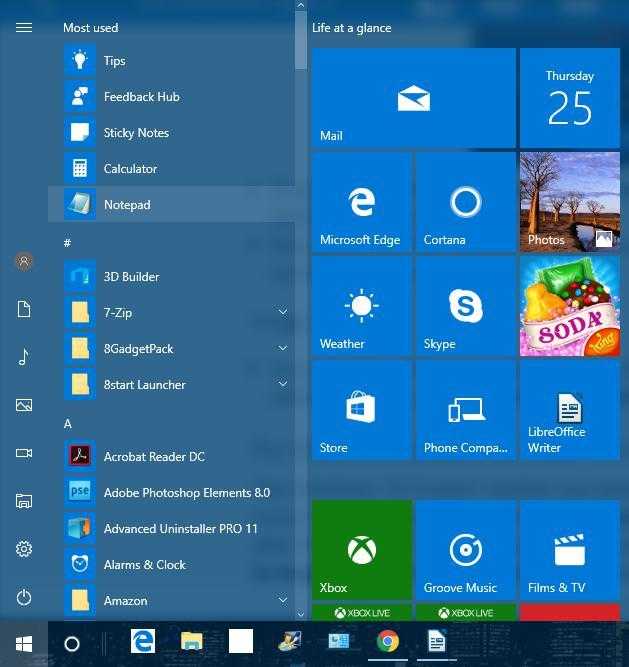629x667 pixels.
Task: Open Advanced Uninstaller PRO 11
Action: [x=171, y=528]
